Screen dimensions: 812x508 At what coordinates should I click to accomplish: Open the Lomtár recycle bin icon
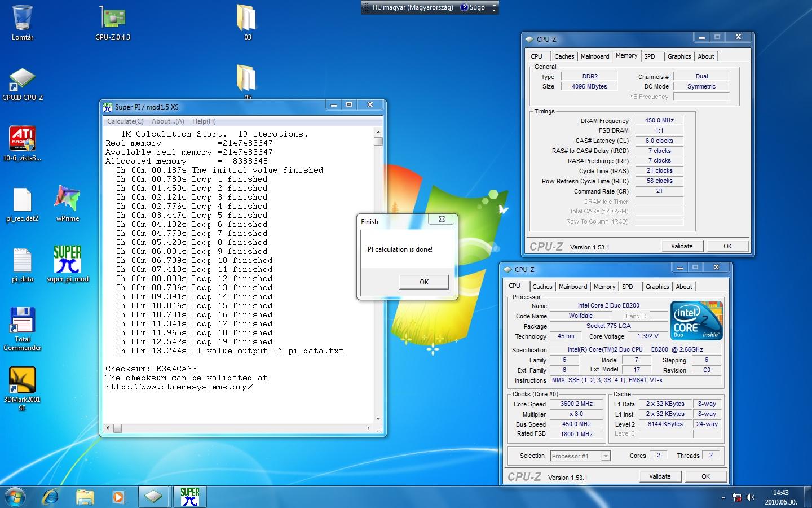tap(23, 23)
